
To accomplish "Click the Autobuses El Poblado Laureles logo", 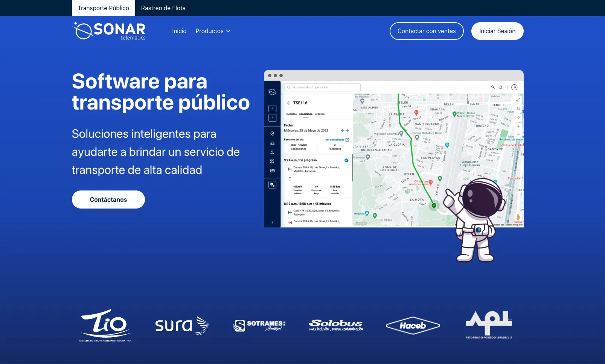I will coord(489,325).
